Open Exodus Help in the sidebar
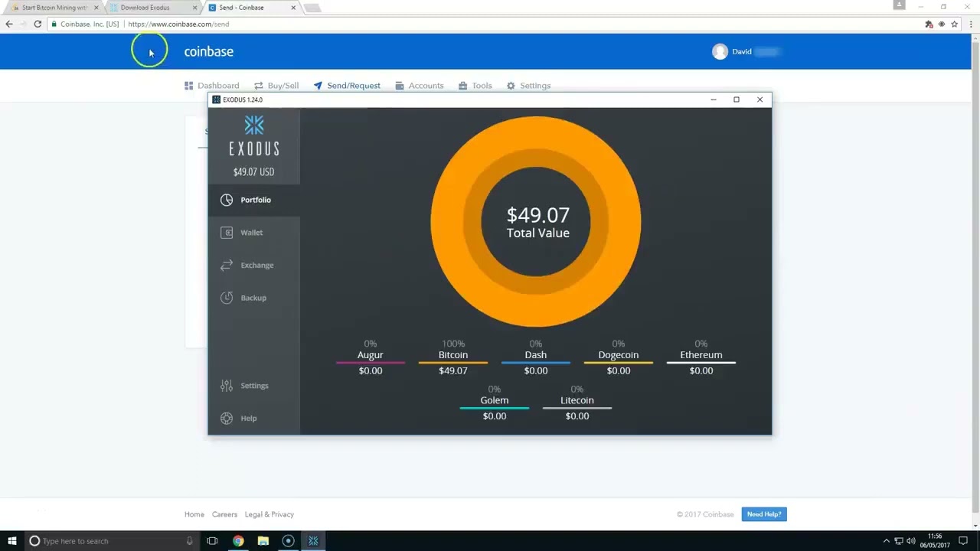Image resolution: width=980 pixels, height=551 pixels. 253,419
